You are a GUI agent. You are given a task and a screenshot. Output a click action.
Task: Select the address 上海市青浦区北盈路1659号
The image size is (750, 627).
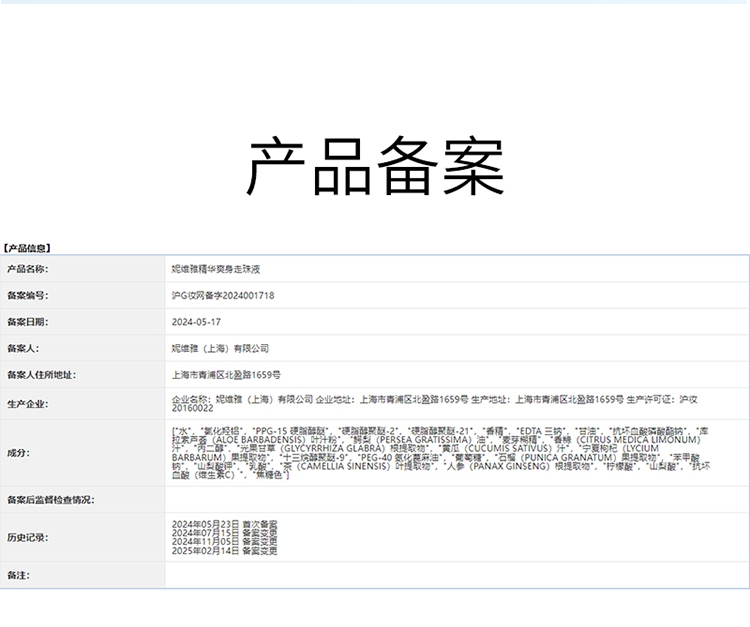[226, 375]
